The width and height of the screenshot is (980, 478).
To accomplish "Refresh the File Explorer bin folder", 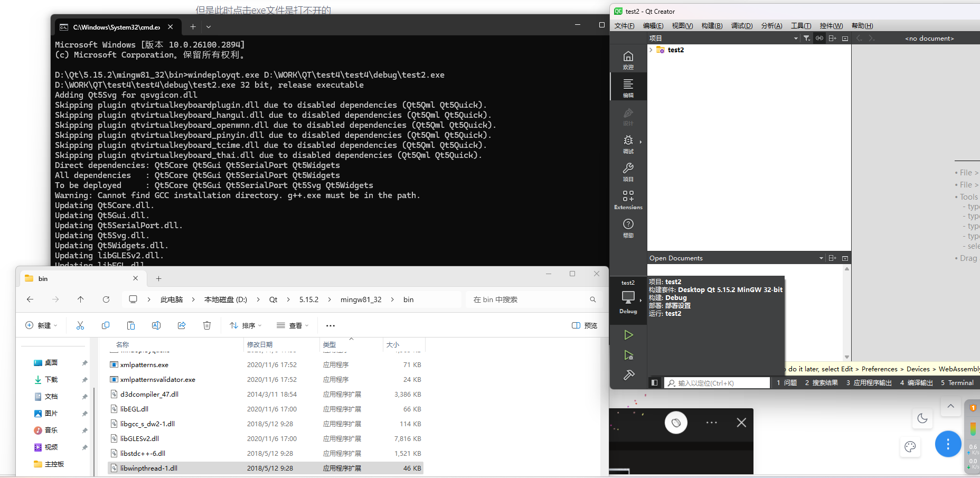I will [x=106, y=299].
